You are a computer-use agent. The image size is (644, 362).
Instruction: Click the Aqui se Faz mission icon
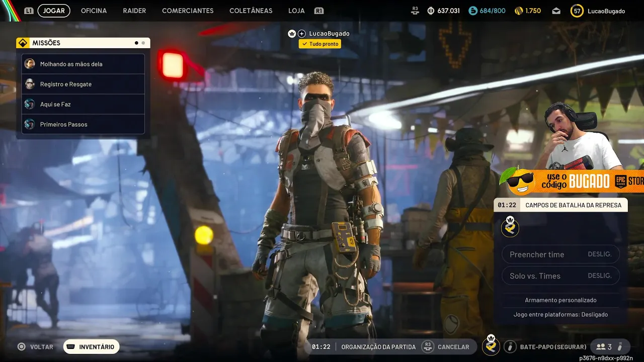[x=30, y=104]
